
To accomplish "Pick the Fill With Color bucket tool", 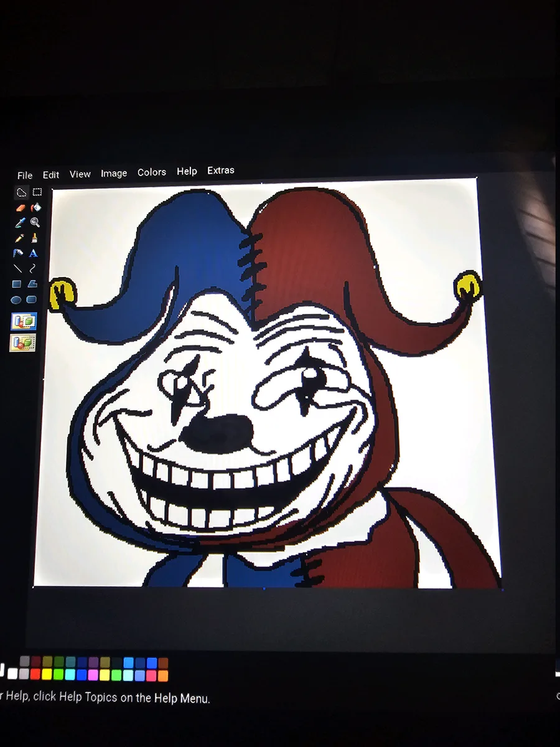I will (x=37, y=207).
